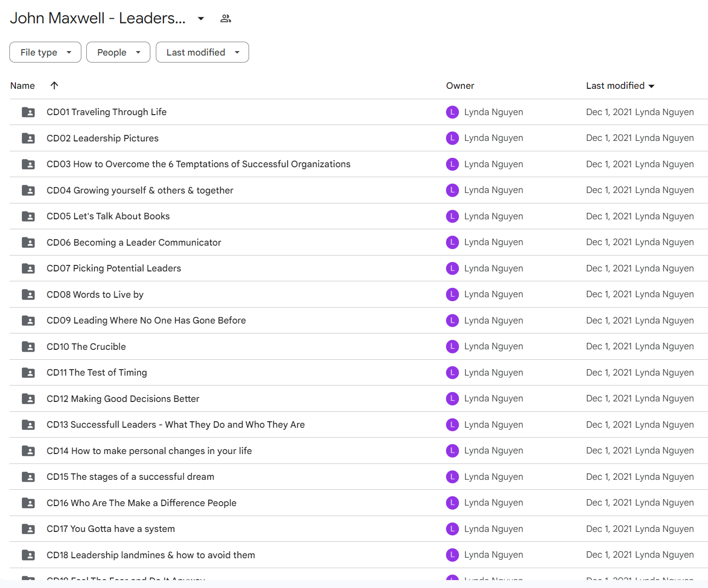Click the Dec 1, 2021 date in CD07 row
This screenshot has height=588, width=708.
point(609,268)
